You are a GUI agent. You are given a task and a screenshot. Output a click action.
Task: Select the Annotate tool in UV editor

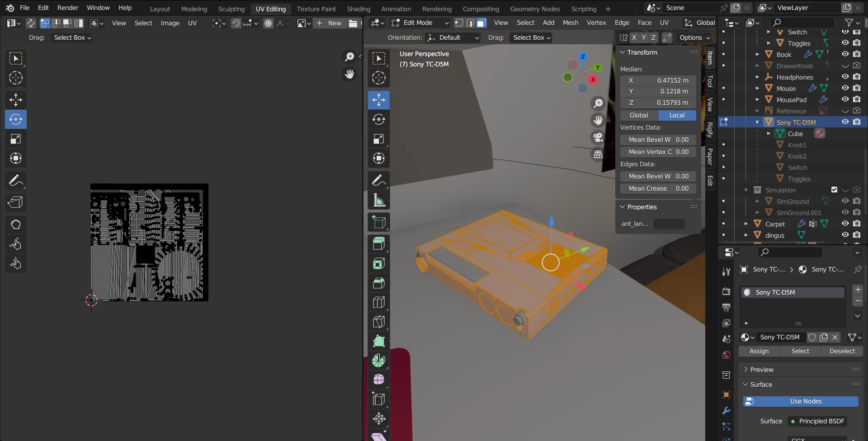(16, 181)
